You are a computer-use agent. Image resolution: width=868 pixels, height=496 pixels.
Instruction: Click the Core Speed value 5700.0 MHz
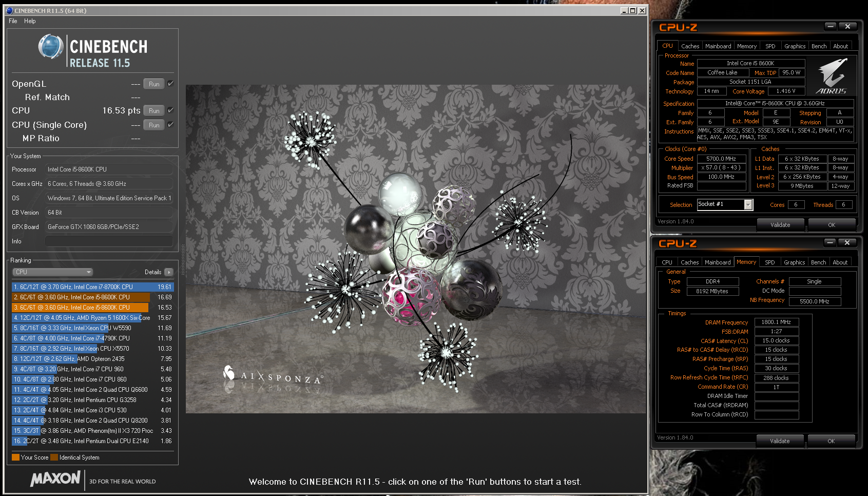click(x=721, y=159)
